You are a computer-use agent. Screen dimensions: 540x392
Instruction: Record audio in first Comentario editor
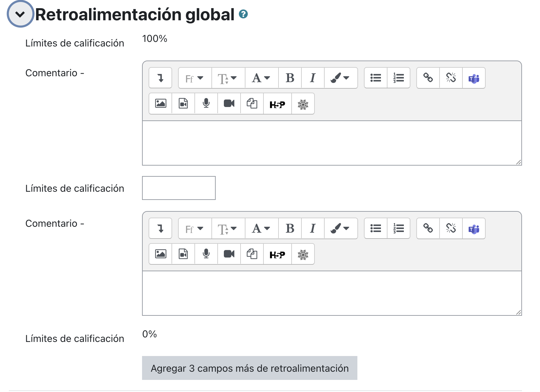point(206,103)
